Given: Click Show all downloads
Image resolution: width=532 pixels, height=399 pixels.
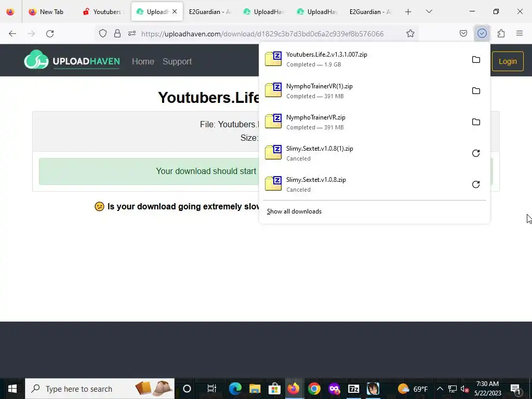Looking at the screenshot, I should tap(294, 211).
